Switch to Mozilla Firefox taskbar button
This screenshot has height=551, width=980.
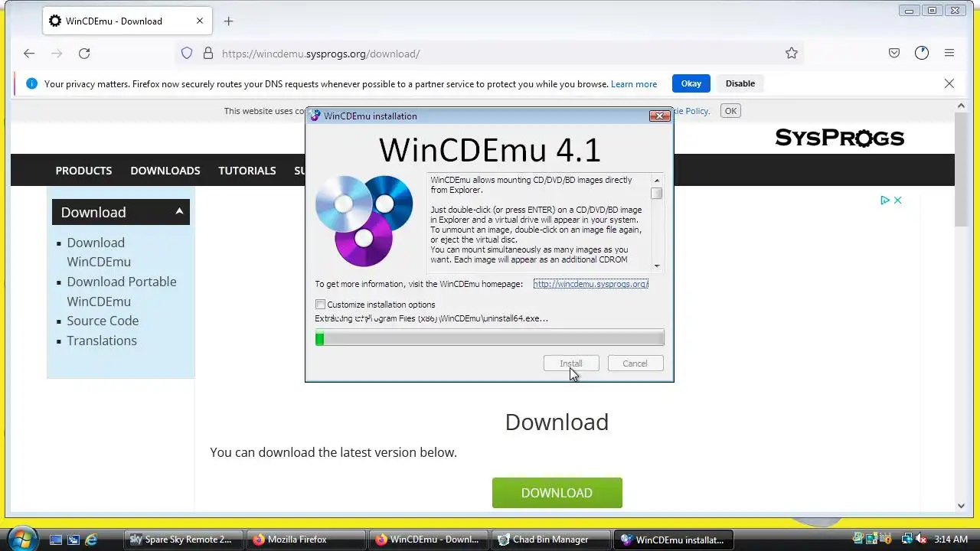305,540
